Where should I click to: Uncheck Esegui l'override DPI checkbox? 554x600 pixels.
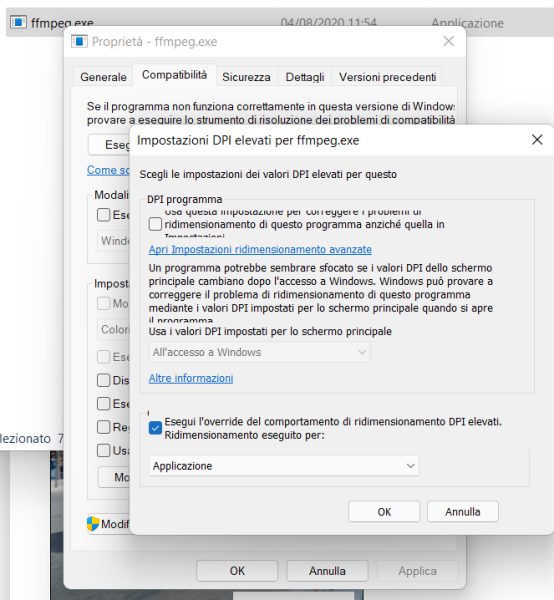click(x=155, y=428)
